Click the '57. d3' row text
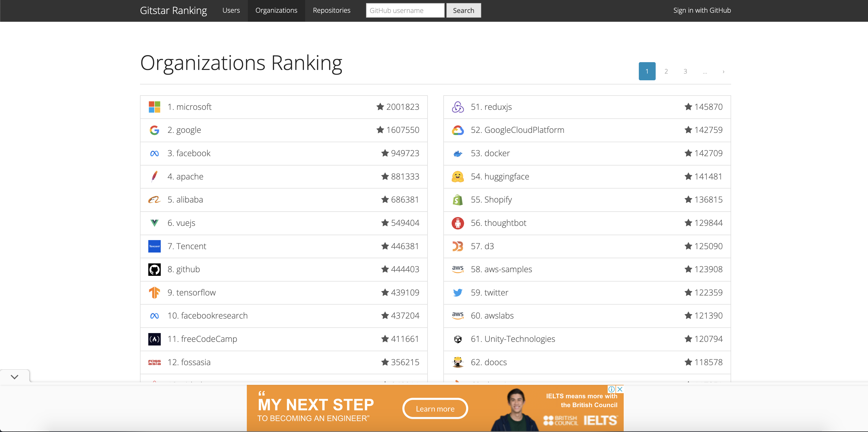 482,246
